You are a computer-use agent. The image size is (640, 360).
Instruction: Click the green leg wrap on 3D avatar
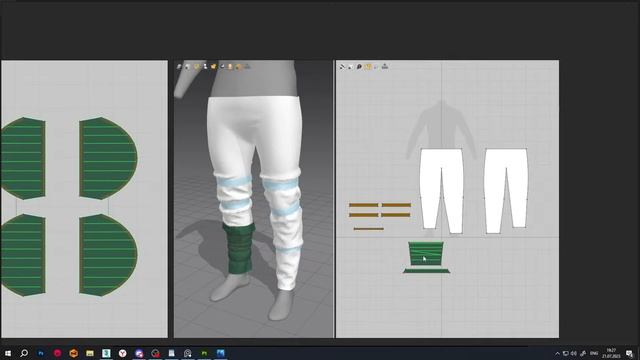238,249
